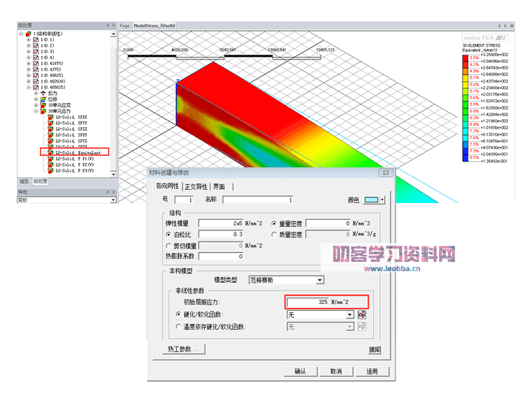Switch to the 界面 tab
The image size is (532, 404).
[x=219, y=187]
